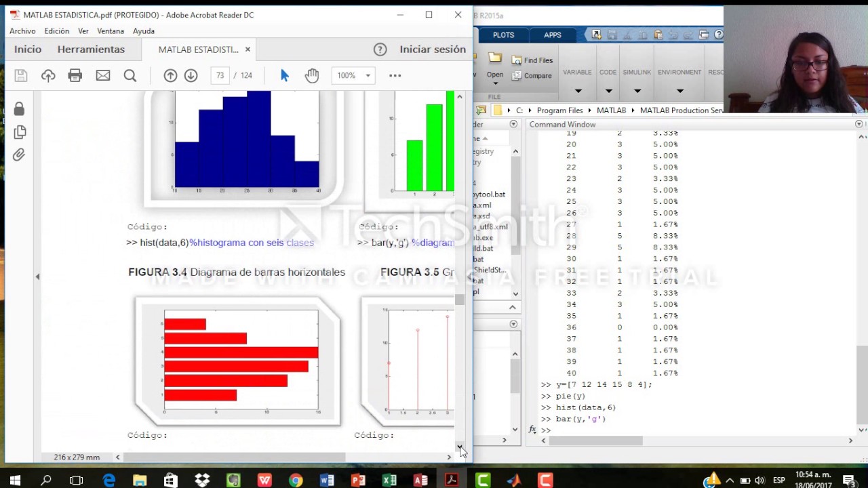Open more tools ellipsis in Acrobat

tap(395, 76)
